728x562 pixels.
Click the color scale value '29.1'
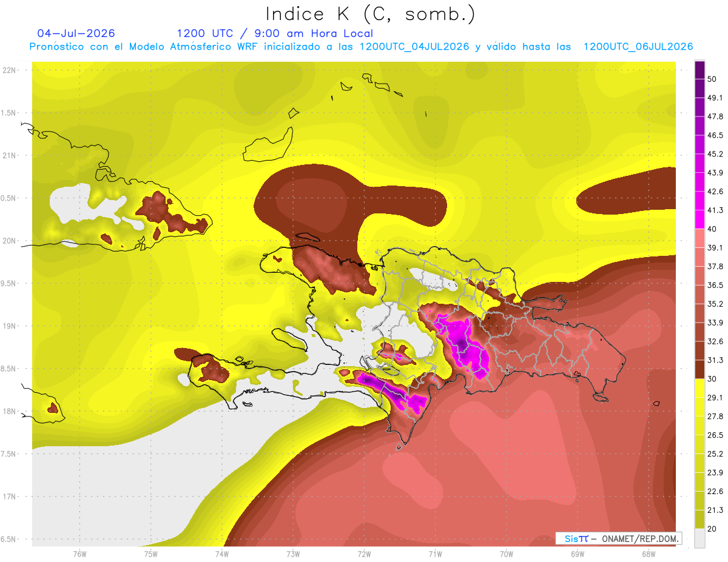(x=715, y=398)
